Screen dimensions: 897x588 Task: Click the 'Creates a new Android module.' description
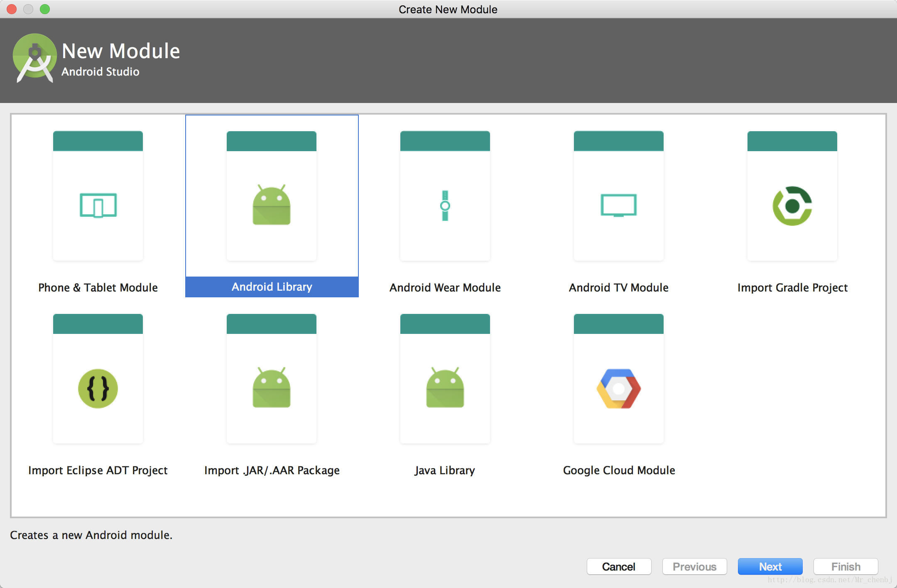[91, 535]
